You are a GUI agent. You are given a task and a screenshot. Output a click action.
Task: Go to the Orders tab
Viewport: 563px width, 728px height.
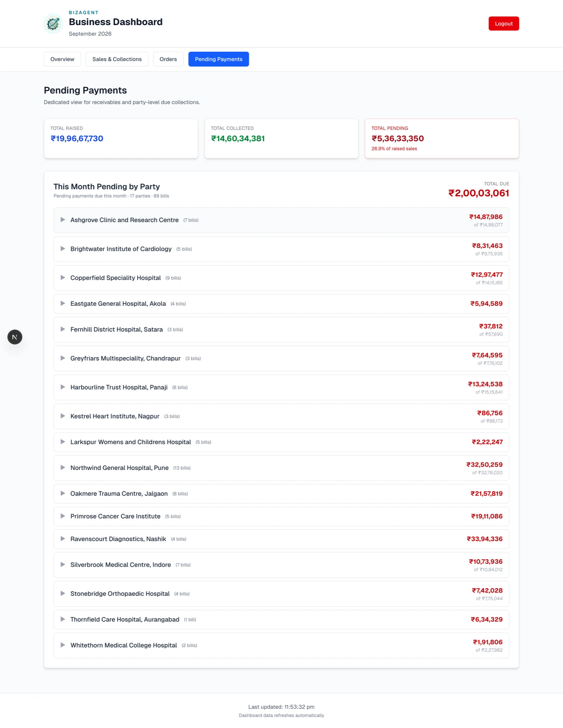point(168,59)
